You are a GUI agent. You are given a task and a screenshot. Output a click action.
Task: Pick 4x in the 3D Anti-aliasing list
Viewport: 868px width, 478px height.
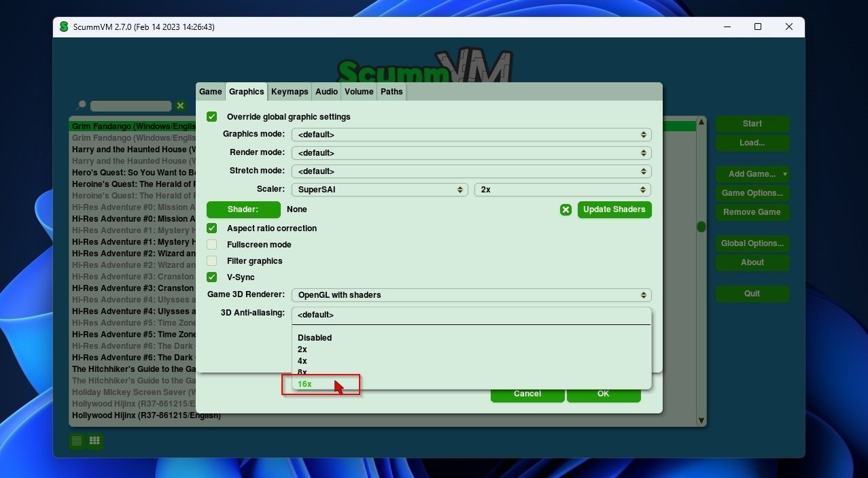(x=472, y=361)
